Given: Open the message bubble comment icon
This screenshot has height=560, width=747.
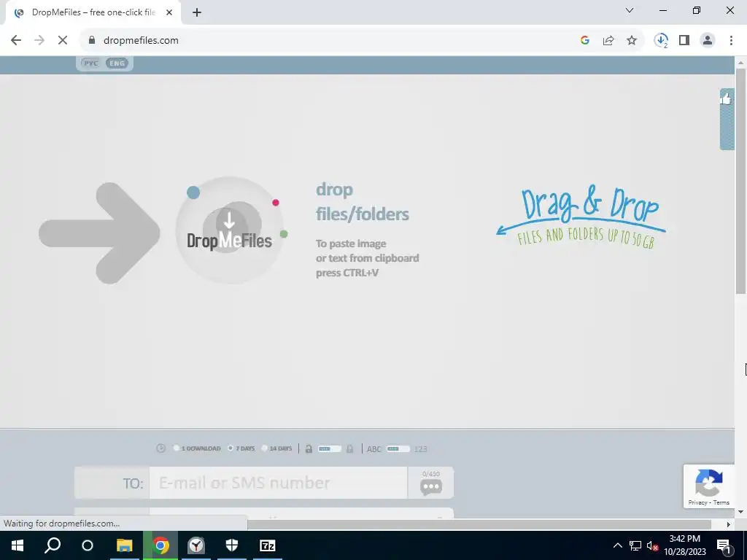Looking at the screenshot, I should 431,486.
